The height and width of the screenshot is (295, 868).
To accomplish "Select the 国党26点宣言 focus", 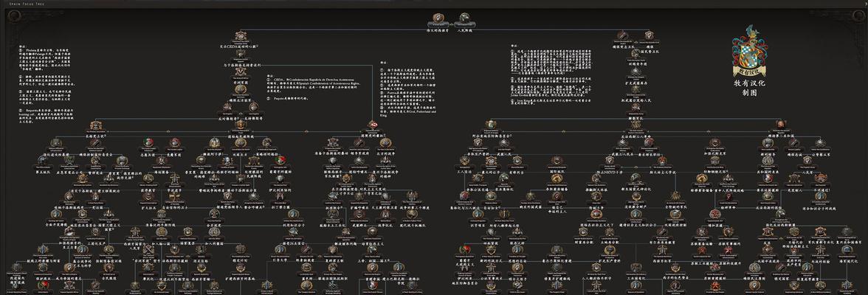I will 293,232.
